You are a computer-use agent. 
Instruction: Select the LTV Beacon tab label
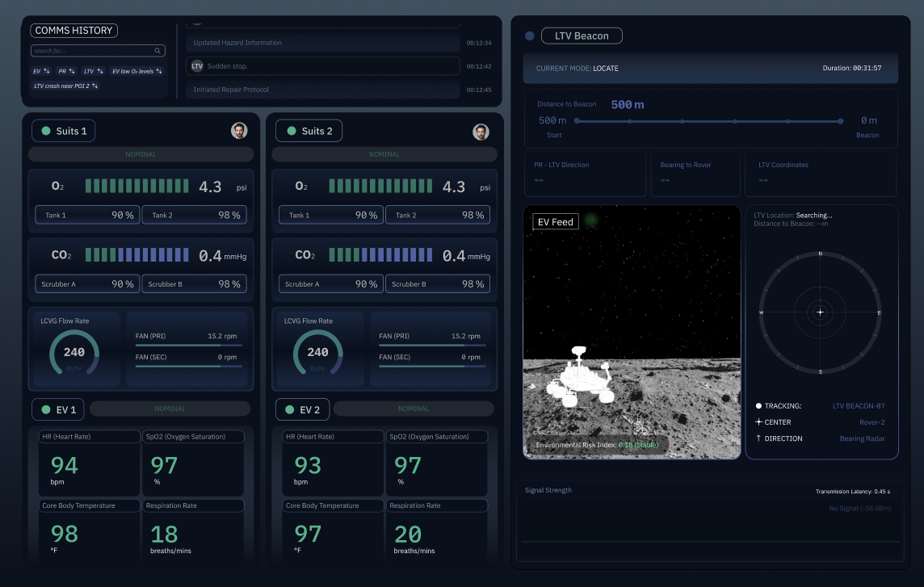point(582,36)
